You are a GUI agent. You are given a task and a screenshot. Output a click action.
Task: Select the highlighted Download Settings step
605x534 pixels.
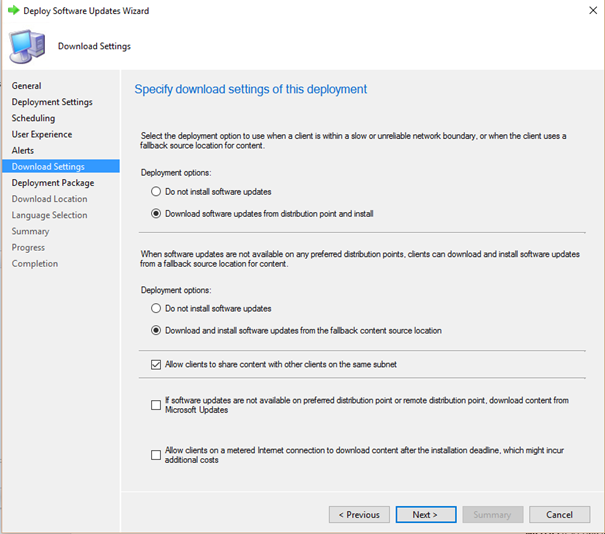point(61,166)
